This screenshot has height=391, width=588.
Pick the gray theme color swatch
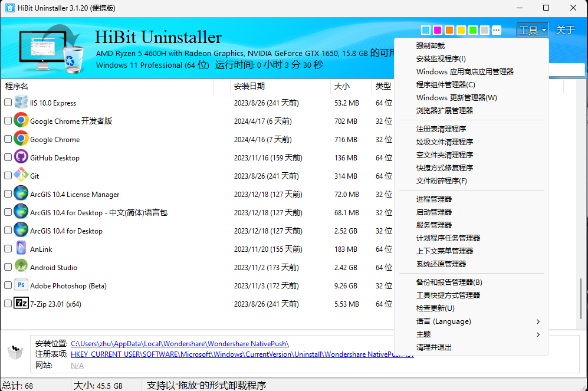point(485,30)
